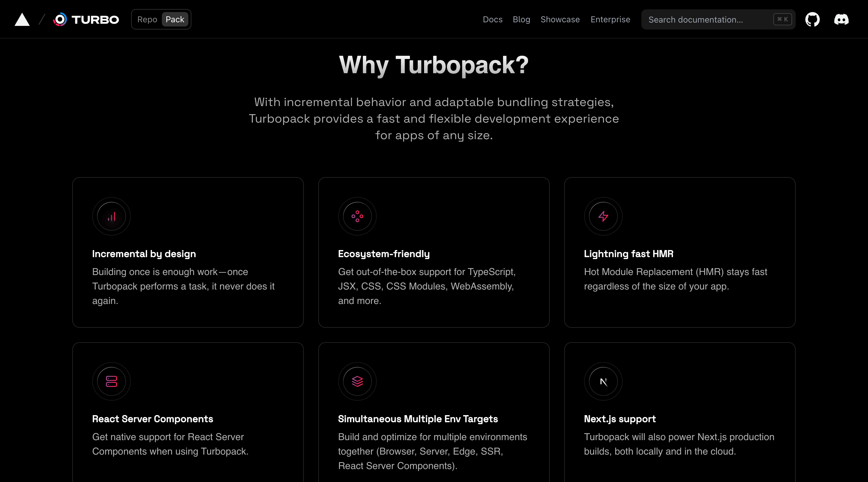This screenshot has width=868, height=482.
Task: Click the TURBO wordmark in the header
Action: pos(95,19)
